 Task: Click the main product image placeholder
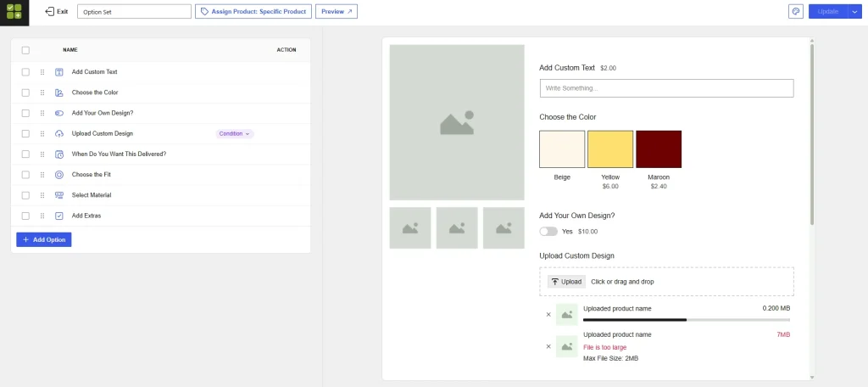(x=457, y=122)
